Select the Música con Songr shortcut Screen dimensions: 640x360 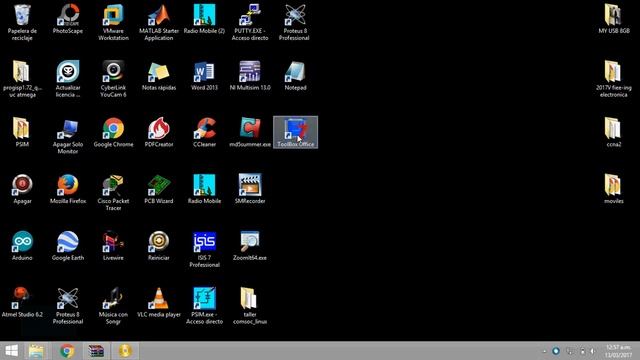[x=113, y=306]
